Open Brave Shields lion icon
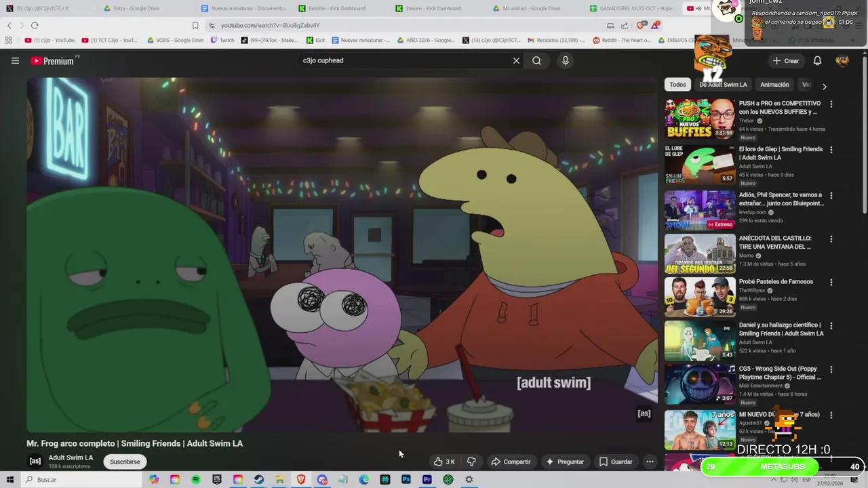 [x=641, y=25]
